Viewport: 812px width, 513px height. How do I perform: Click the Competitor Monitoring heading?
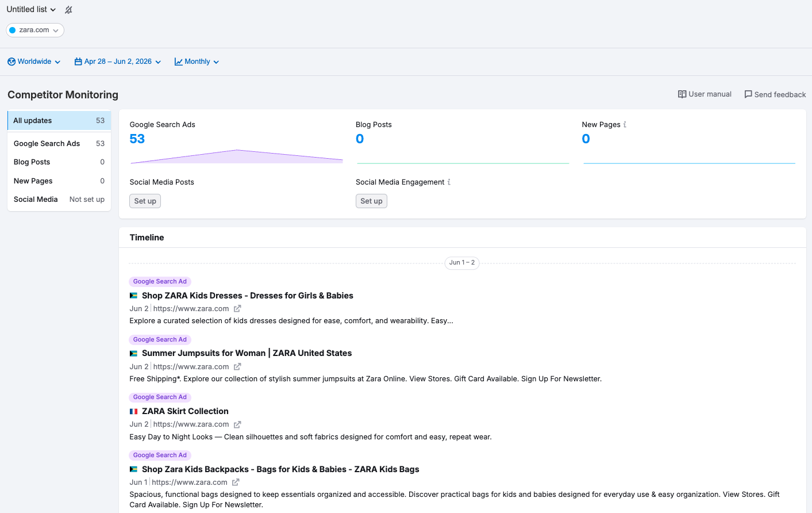pos(63,95)
